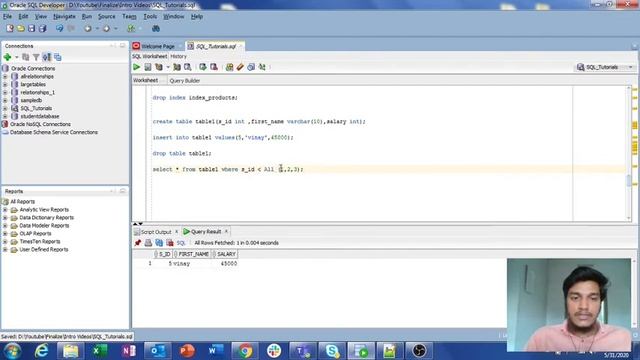
Task: Click the printer-like icon in Query Result toolbar
Action: [148, 243]
